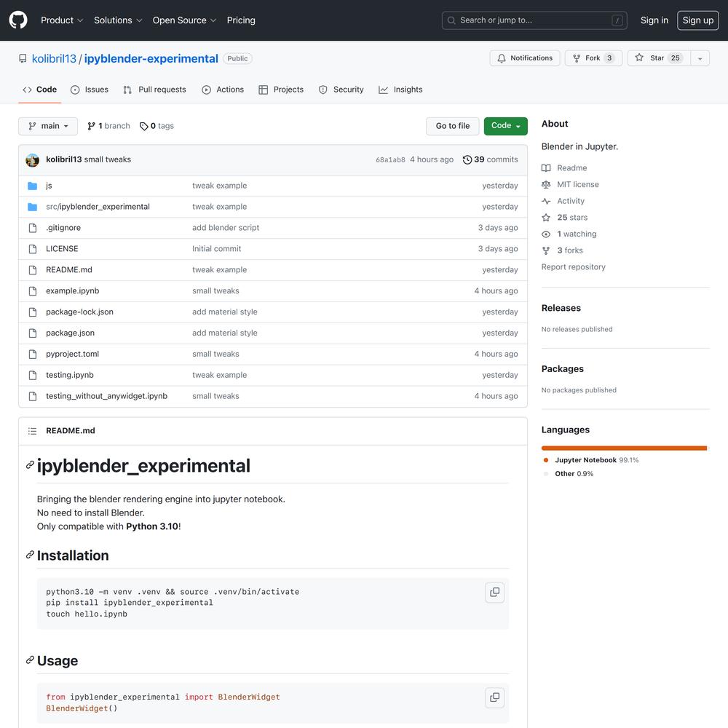Click the Go to file button
This screenshot has height=728, width=728.
453,126
